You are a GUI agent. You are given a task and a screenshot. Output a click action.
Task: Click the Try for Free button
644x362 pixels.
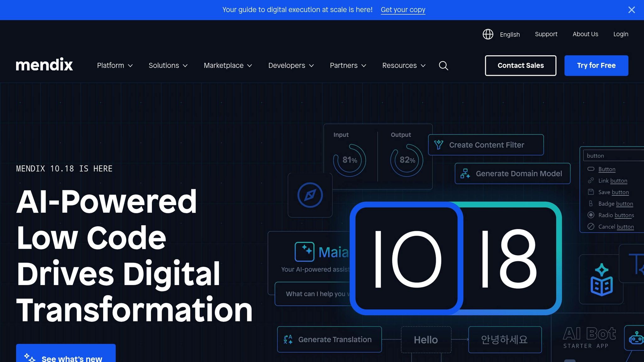click(x=596, y=65)
